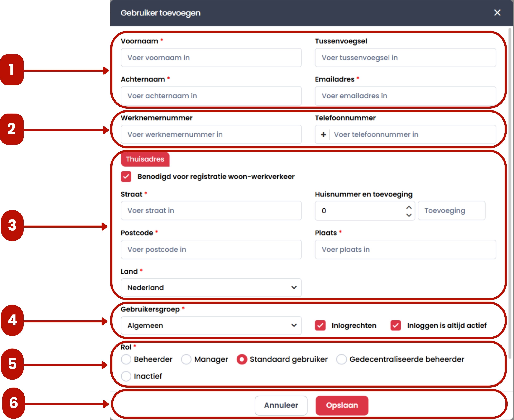This screenshot has width=514, height=420.
Task: Toggle Benodigd voor registratie woon-werkverkeer checkbox
Action: pos(126,177)
